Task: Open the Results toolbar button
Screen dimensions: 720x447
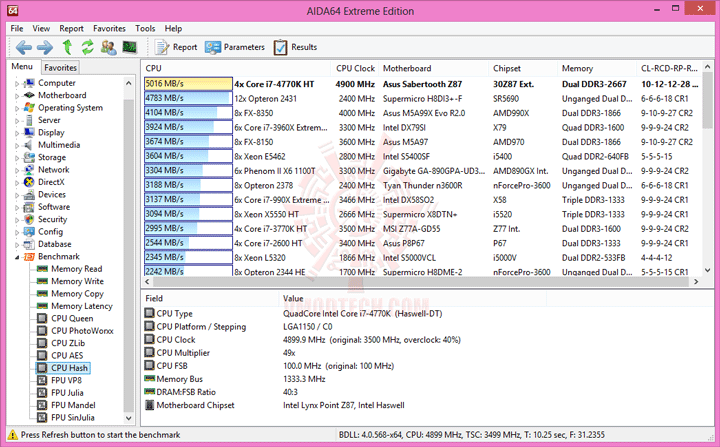Action: (x=295, y=47)
